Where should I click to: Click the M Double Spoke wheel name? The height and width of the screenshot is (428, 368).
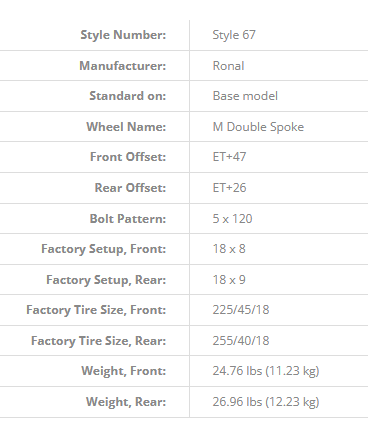point(258,127)
